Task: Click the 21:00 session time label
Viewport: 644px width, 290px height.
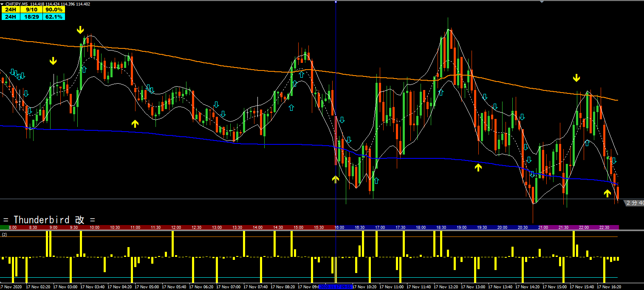Action: point(543,228)
